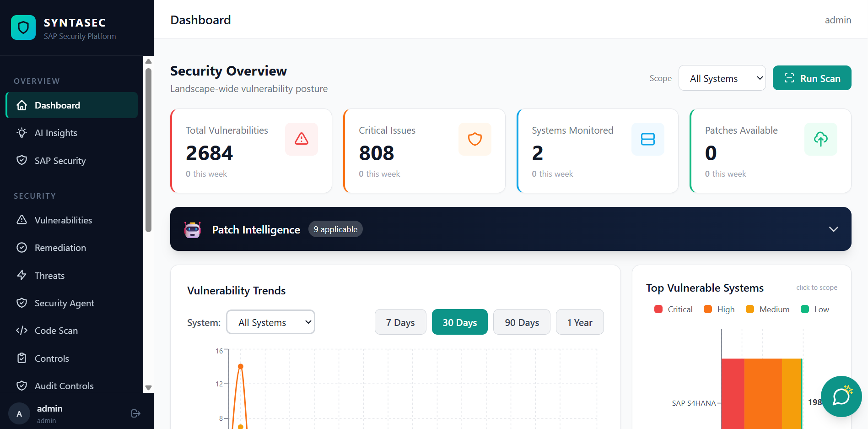868x429 pixels.
Task: Click the admin name in sidebar footer
Action: point(49,408)
